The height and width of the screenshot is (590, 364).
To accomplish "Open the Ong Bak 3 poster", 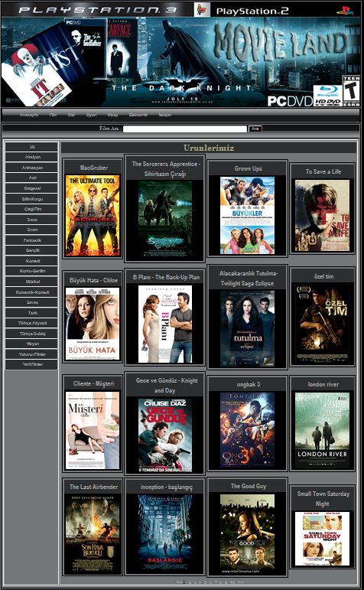I will pos(248,430).
